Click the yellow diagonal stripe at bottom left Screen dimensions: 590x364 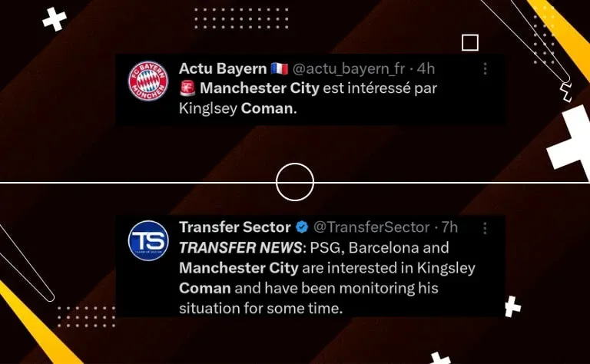coord(36,324)
